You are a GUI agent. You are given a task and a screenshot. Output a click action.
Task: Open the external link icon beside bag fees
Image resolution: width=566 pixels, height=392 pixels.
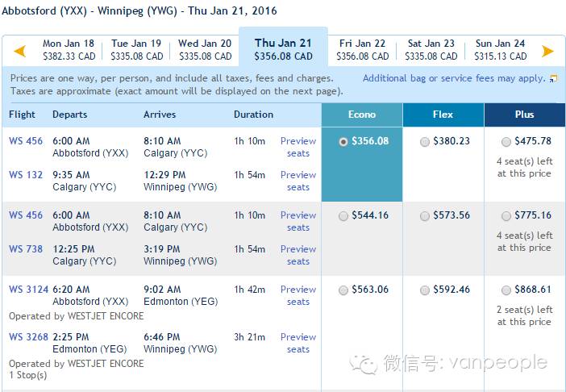pos(553,78)
